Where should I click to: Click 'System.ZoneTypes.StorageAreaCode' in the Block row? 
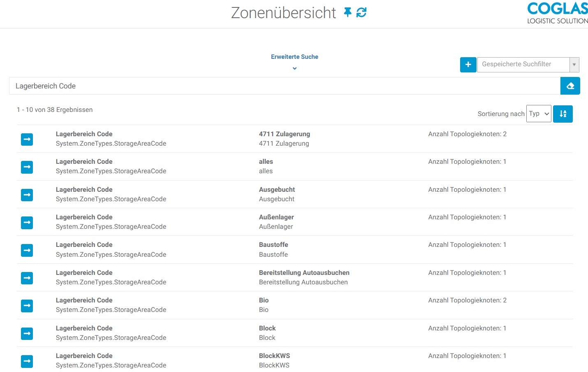pos(111,338)
